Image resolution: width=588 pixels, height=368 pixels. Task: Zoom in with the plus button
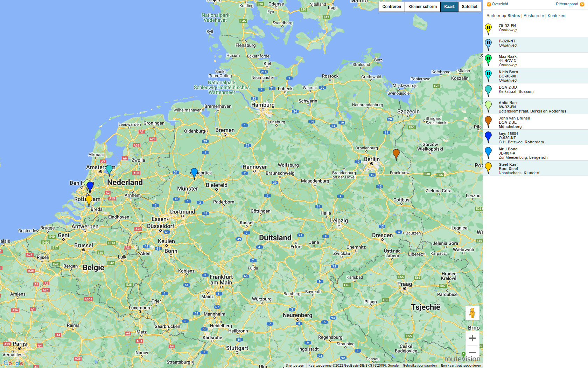tap(472, 338)
